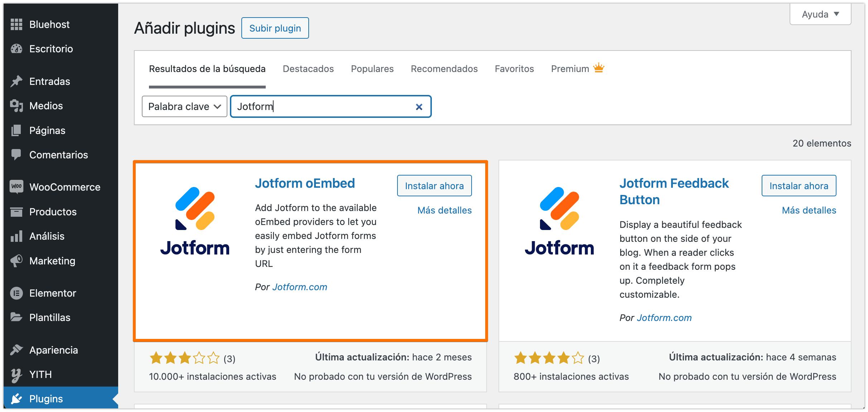Clear search with the X icon
Viewport: 868px width, 412px height.
pyautogui.click(x=419, y=107)
